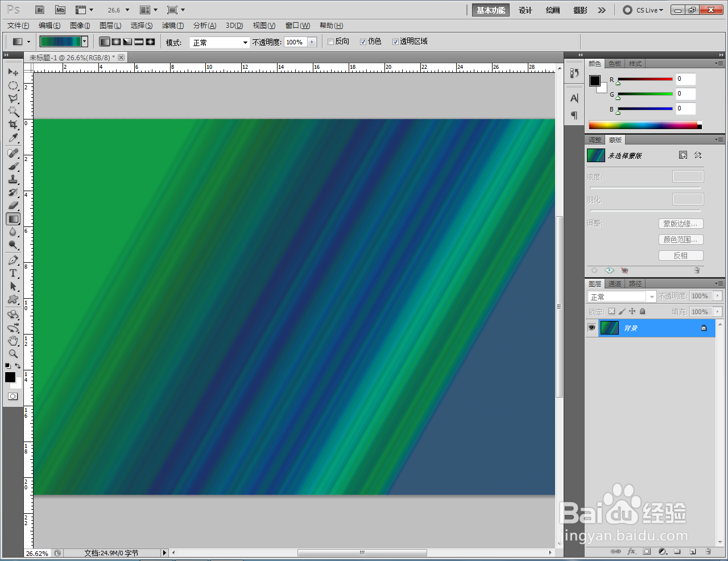This screenshot has height=561, width=728.
Task: Hide the 背景 layer with eye icon
Action: pyautogui.click(x=591, y=328)
